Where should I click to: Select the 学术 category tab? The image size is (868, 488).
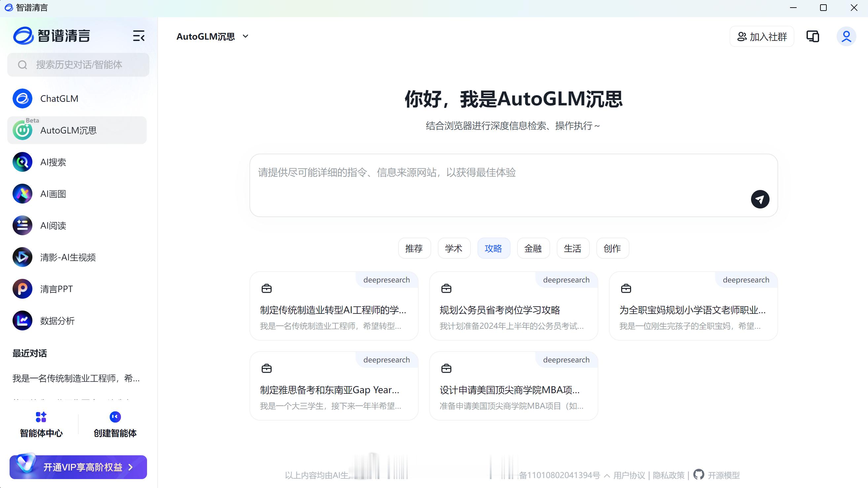pos(454,248)
